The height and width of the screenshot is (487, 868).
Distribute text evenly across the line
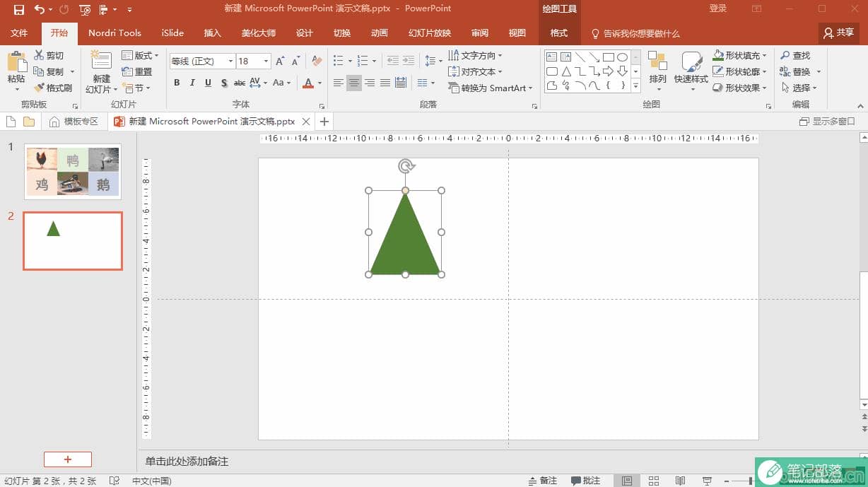pos(401,83)
